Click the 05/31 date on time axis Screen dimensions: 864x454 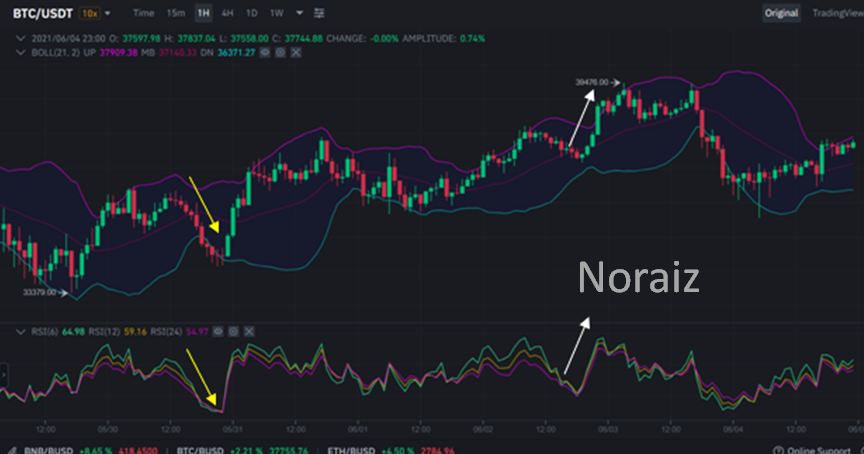(x=233, y=429)
